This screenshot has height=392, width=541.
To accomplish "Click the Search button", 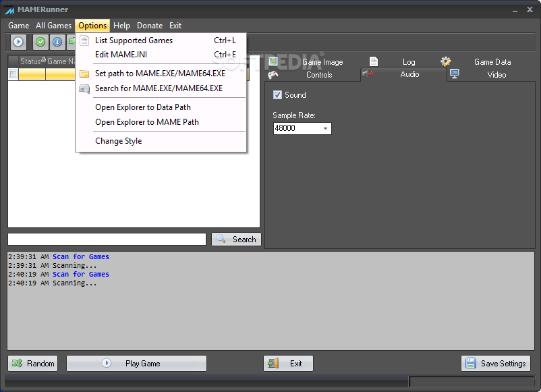I will pyautogui.click(x=236, y=239).
